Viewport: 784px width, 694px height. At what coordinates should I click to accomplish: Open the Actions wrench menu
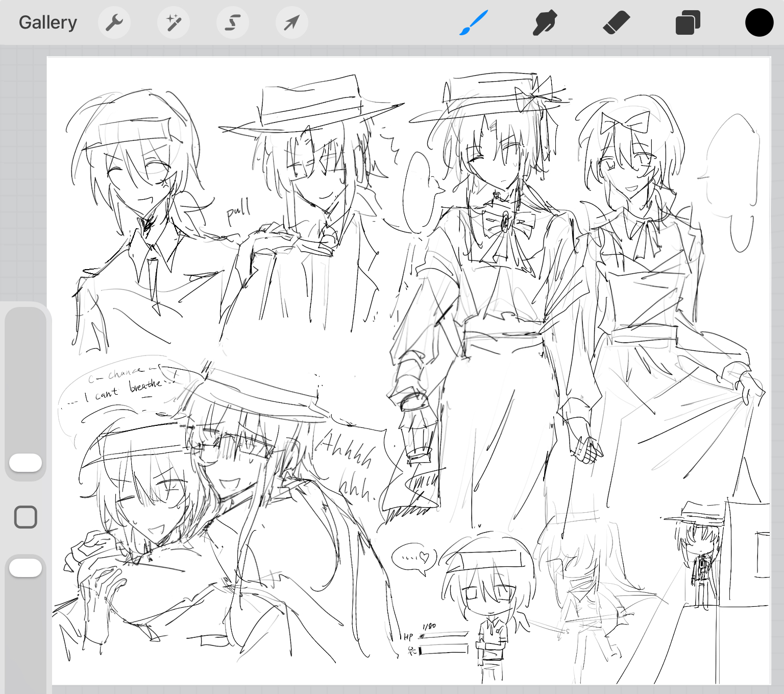point(114,22)
